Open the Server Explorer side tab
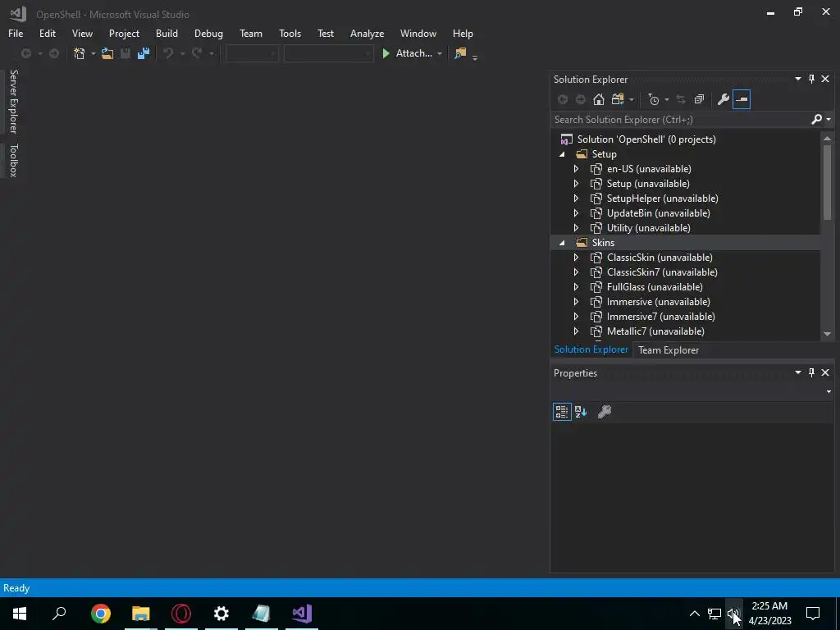840x630 pixels. tap(13, 101)
